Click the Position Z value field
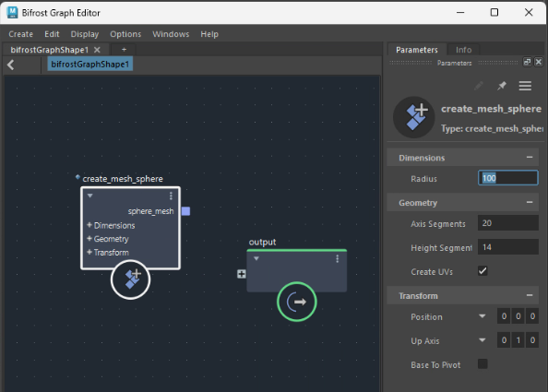The height and width of the screenshot is (392, 548). coord(532,316)
